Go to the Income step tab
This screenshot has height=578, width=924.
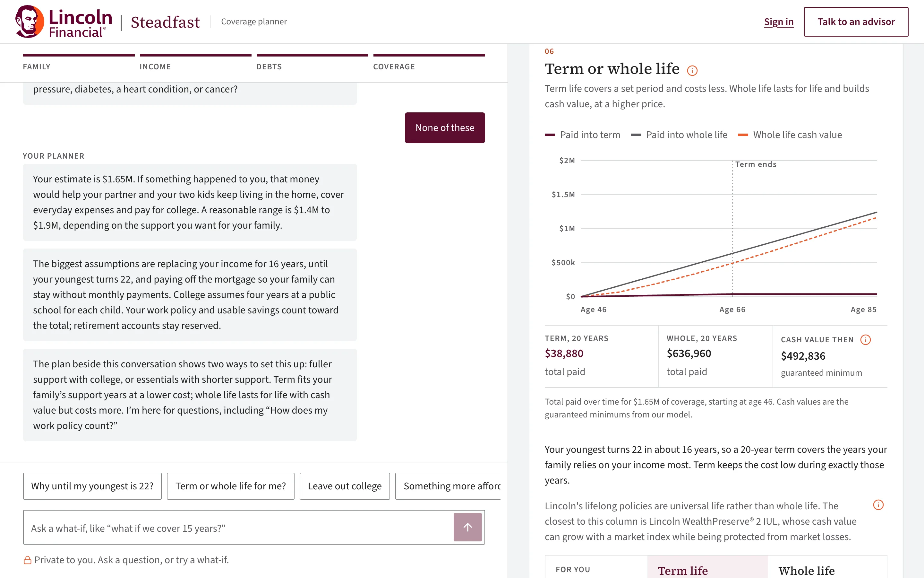click(x=195, y=63)
